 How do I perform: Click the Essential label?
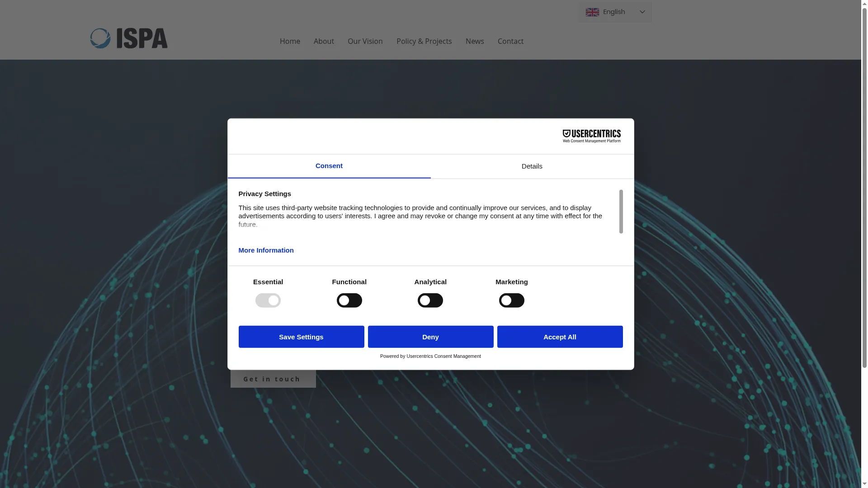tap(268, 282)
